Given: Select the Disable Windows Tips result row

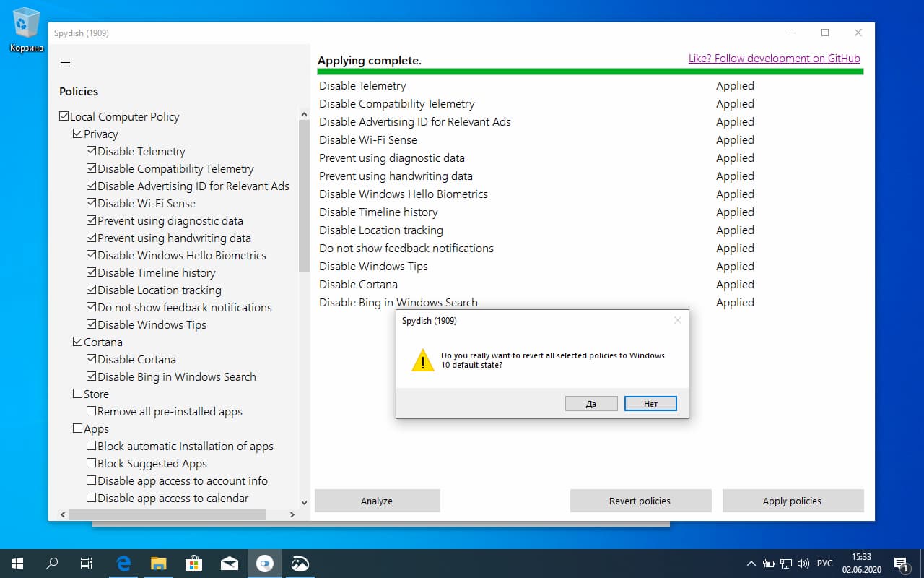Looking at the screenshot, I should tap(590, 266).
